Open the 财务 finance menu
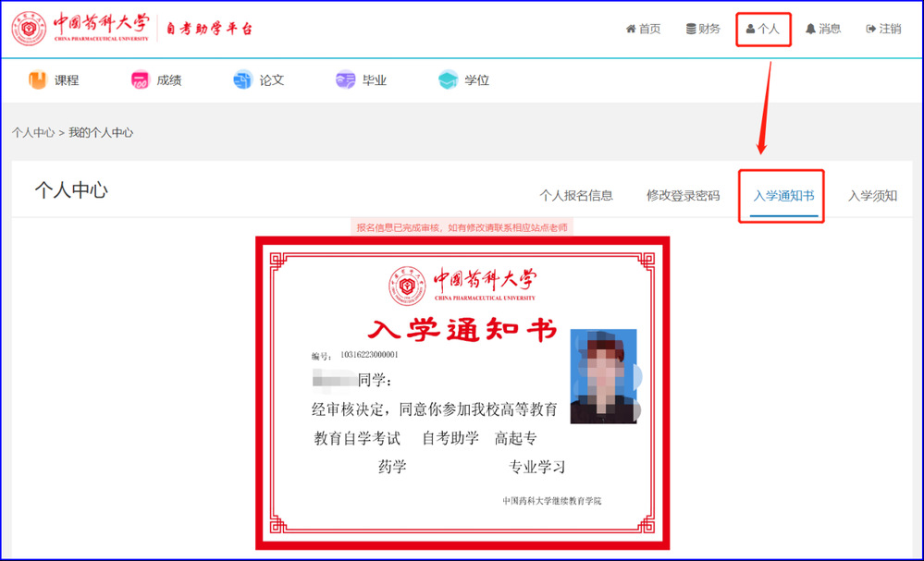The image size is (924, 561). coord(703,29)
